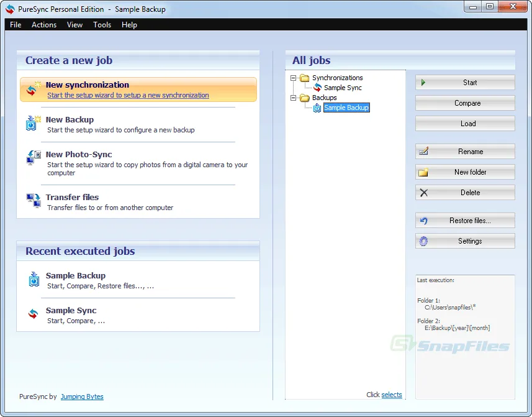Viewport: 532px width, 417px height.
Task: Click 'Transfer files to or from another computer'
Action: click(110, 208)
